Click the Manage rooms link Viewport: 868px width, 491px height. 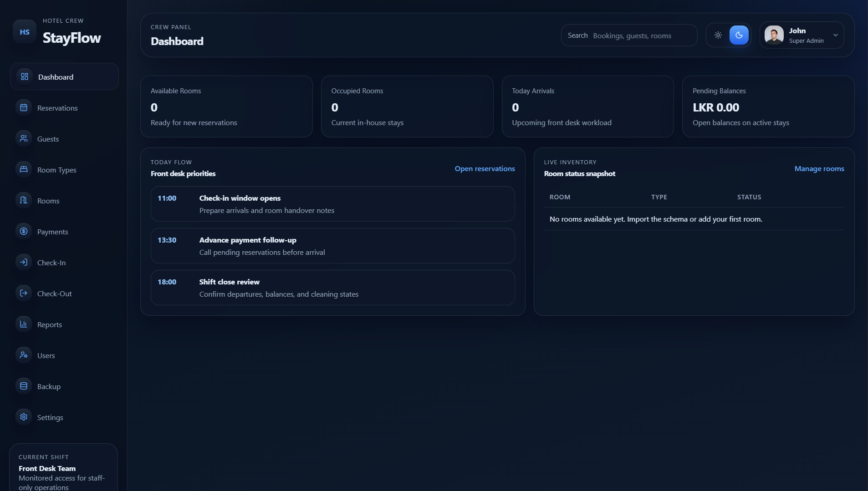pyautogui.click(x=819, y=168)
